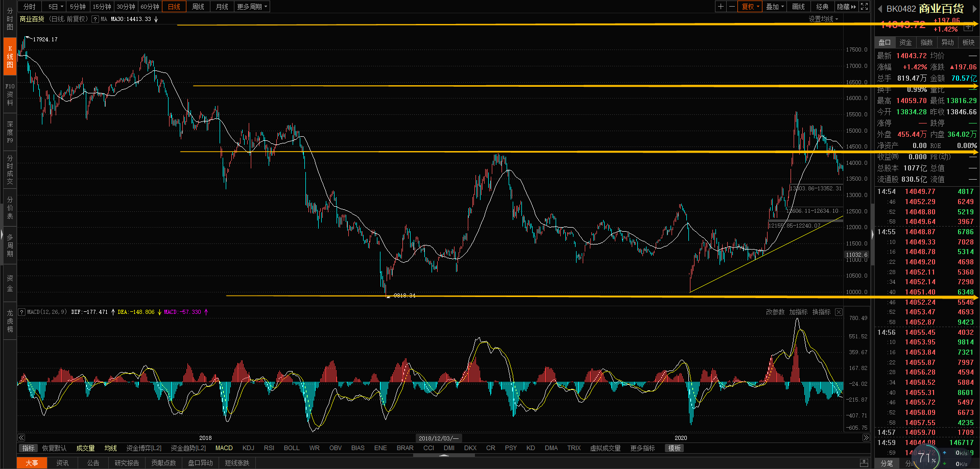Switch to 资金 tab in quote panel

pos(905,42)
